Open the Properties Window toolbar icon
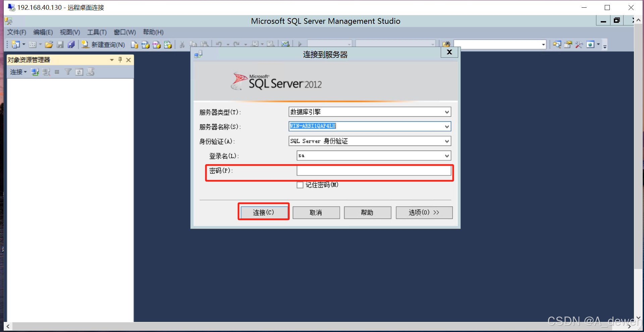 point(568,44)
